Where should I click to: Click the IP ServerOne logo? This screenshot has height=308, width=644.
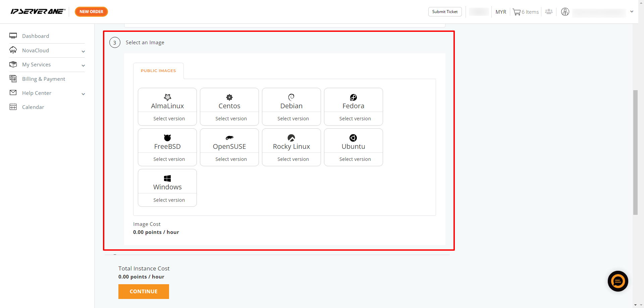(38, 12)
